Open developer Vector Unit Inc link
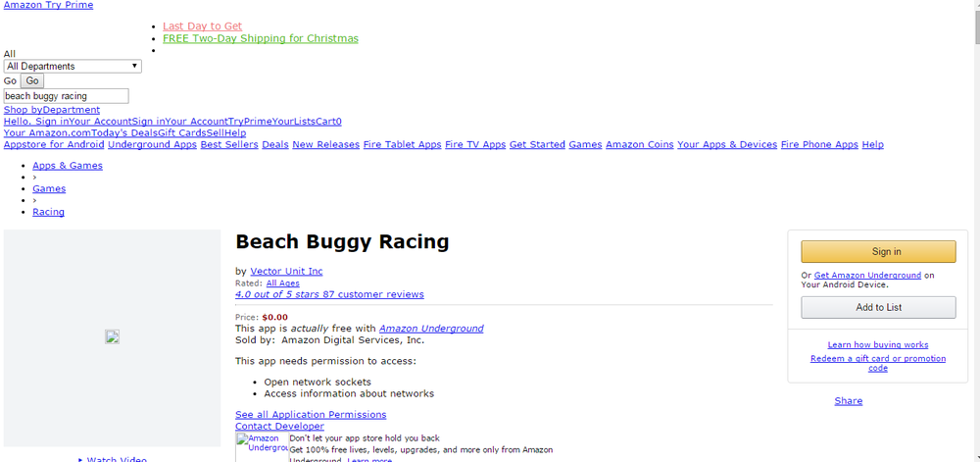This screenshot has height=462, width=980. coord(286,271)
